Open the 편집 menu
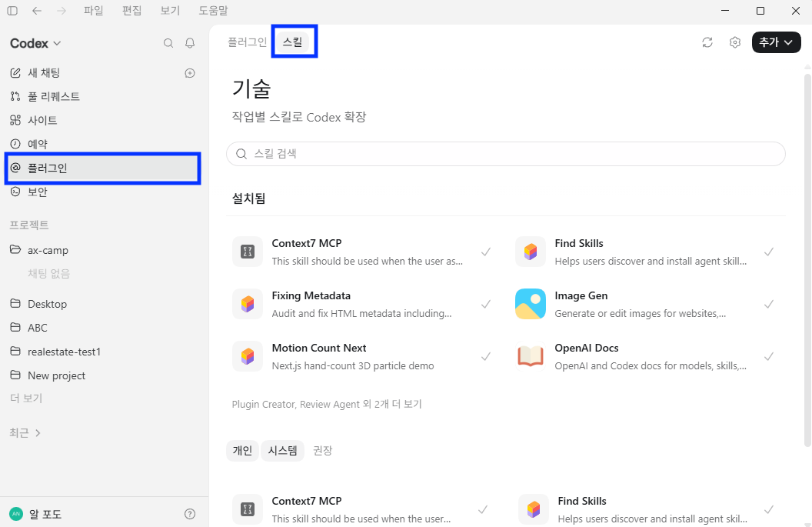The width and height of the screenshot is (812, 527). tap(132, 11)
